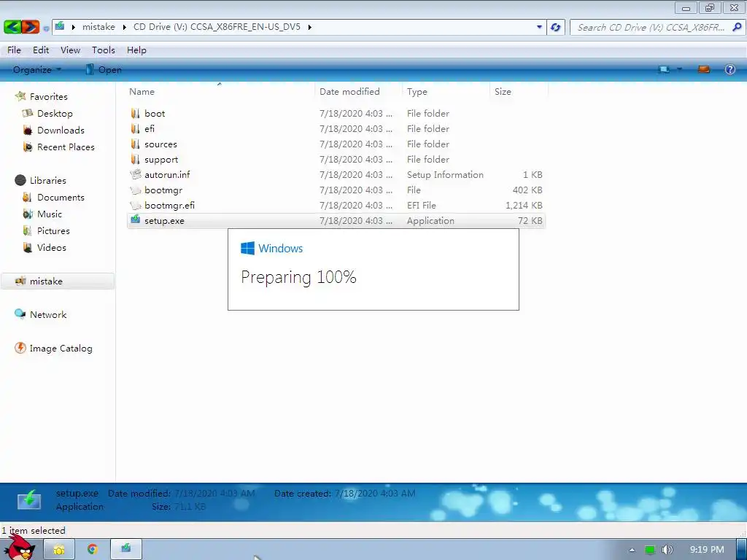Click the green network tray icon
Viewport: 747px width, 560px height.
tap(650, 550)
